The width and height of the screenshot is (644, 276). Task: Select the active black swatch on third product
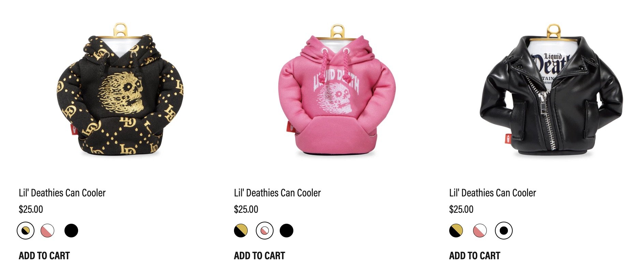pos(504,231)
